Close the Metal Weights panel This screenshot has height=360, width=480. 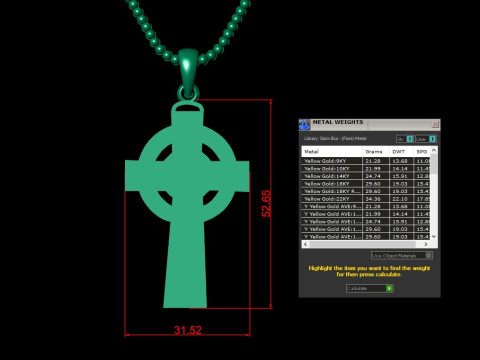click(x=435, y=124)
